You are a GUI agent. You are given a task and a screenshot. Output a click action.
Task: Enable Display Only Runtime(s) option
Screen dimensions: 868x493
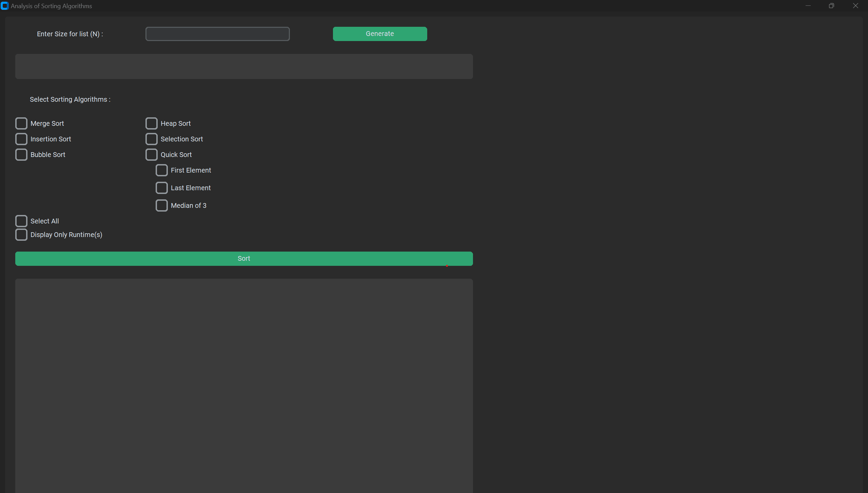pos(21,234)
